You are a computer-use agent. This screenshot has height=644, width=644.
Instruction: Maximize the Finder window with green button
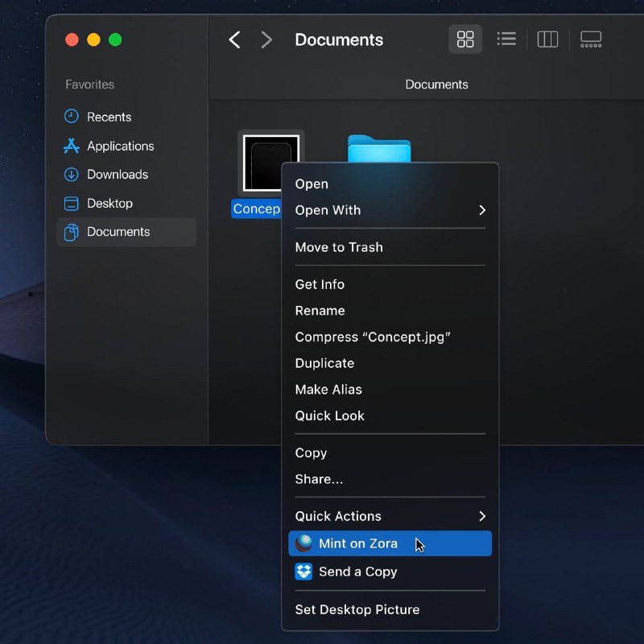(x=115, y=39)
